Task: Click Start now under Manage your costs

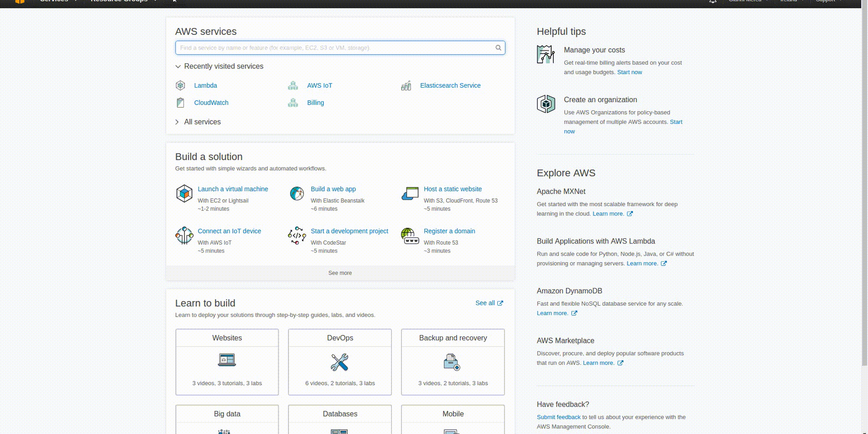Action: click(629, 72)
